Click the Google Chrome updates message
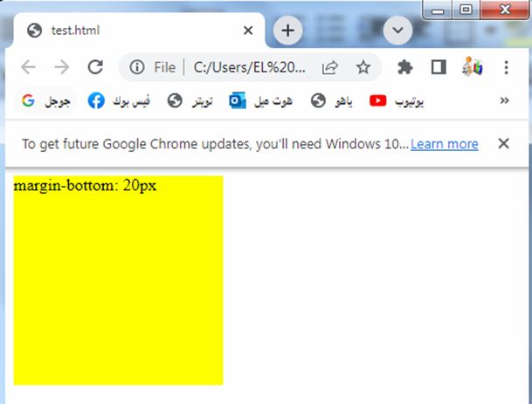The height and width of the screenshot is (404, 532). pos(215,144)
